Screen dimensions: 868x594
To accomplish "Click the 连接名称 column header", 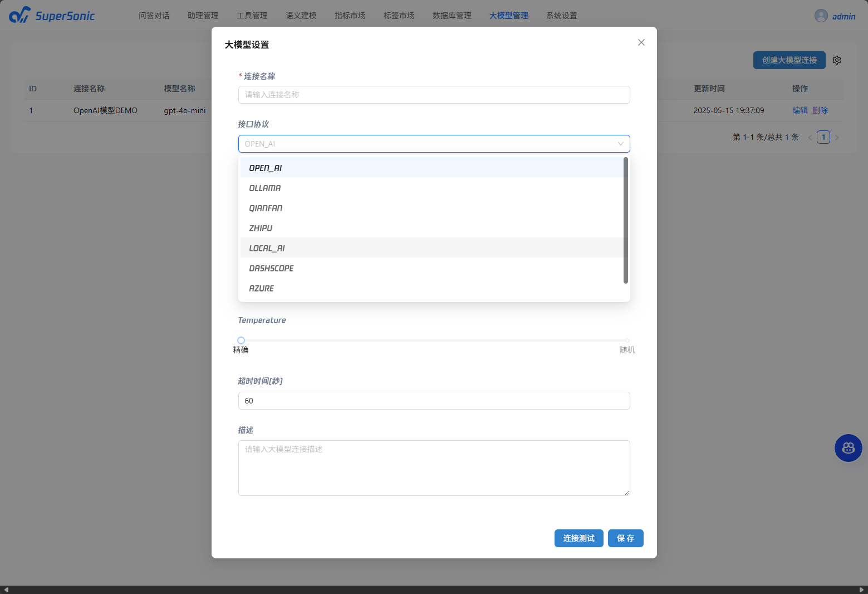I will coord(89,89).
